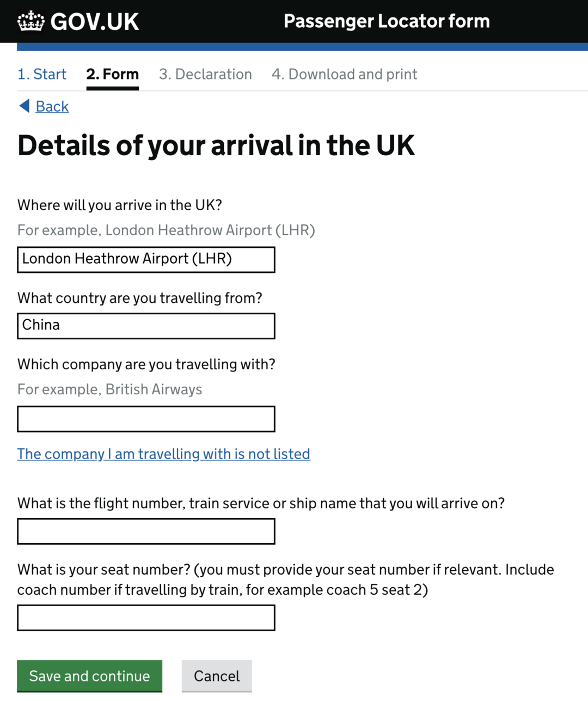
Task: Select the 2. Form step tab
Action: pyautogui.click(x=112, y=74)
